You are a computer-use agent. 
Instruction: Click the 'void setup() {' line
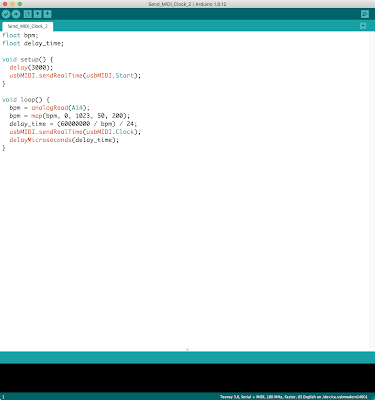(x=27, y=60)
